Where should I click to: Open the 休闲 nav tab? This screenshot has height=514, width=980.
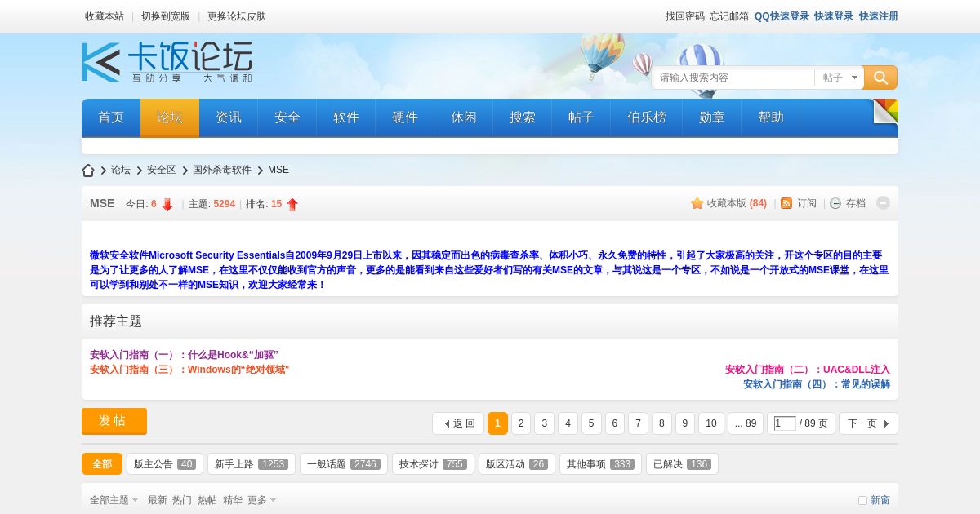coord(464,117)
